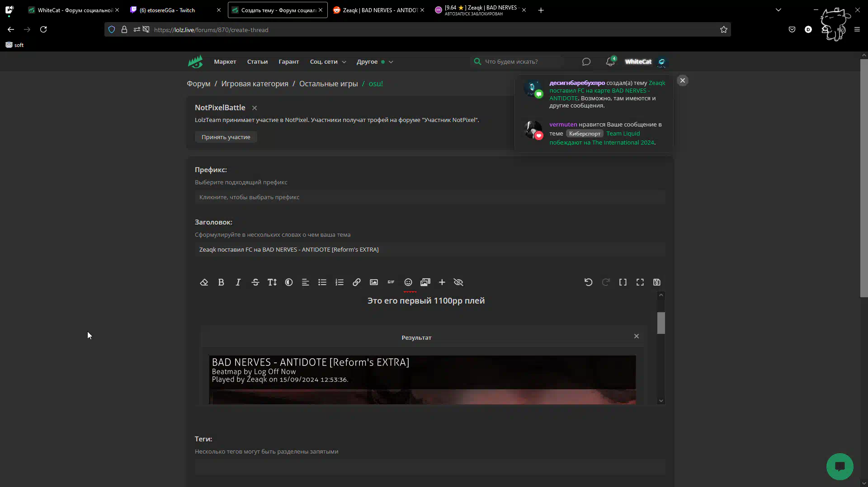This screenshot has width=868, height=487.
Task: Open the text size tool
Action: (x=272, y=282)
